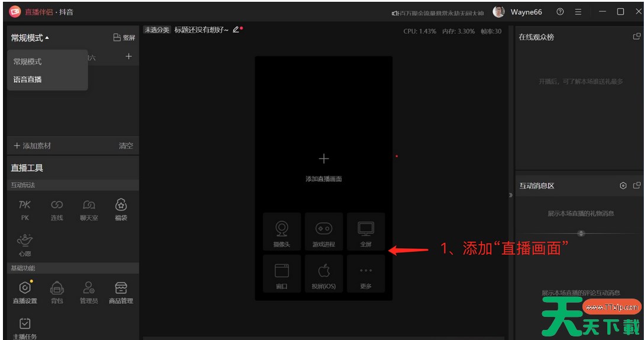Viewport: 644px width, 340px height.
Task: Open 直播设置 live settings
Action: [25, 292]
